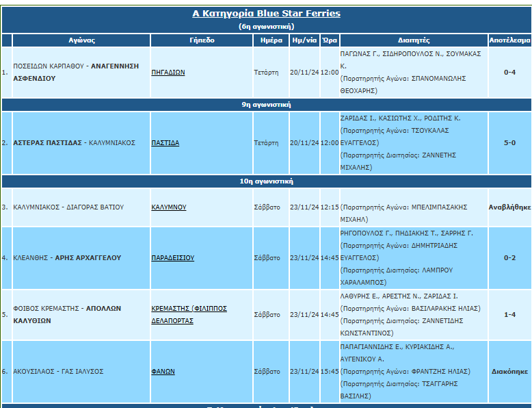
Task: Select the Ημέρα column header
Action: [271, 40]
